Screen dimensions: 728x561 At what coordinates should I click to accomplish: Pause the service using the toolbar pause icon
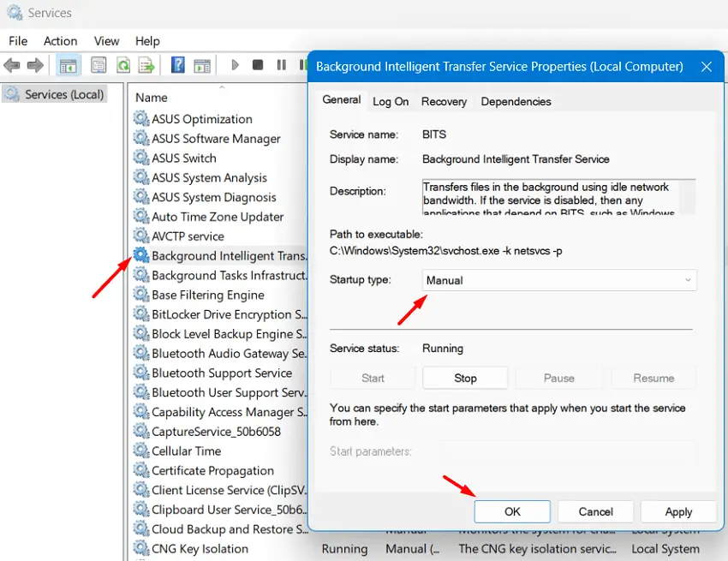point(281,65)
